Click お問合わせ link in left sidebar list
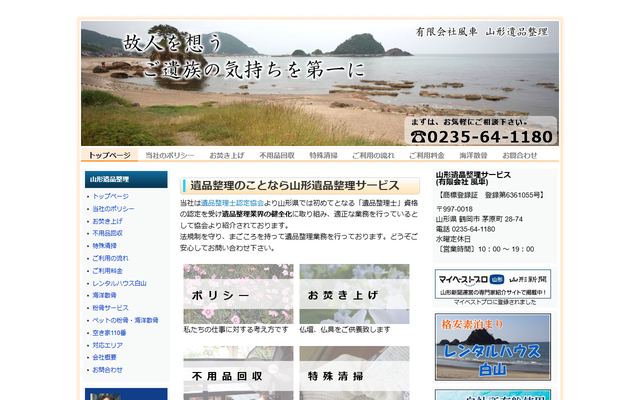Screen dimensions: 640x400 (x=107, y=370)
